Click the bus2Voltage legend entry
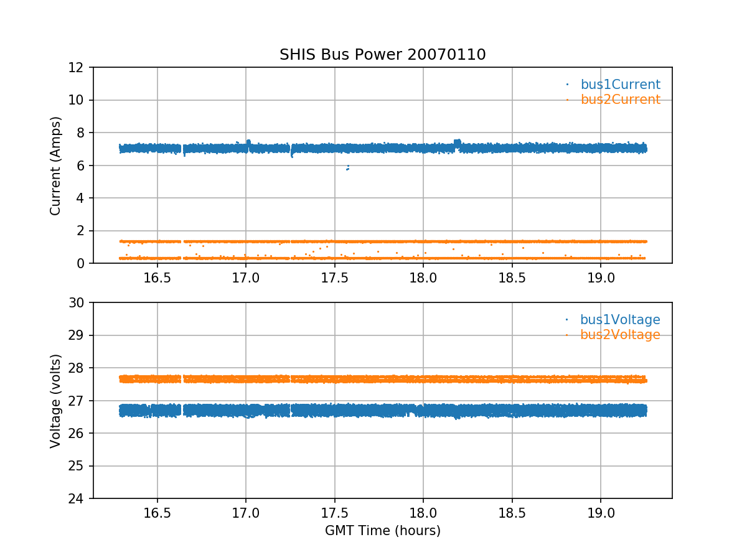747x560 pixels. point(620,335)
